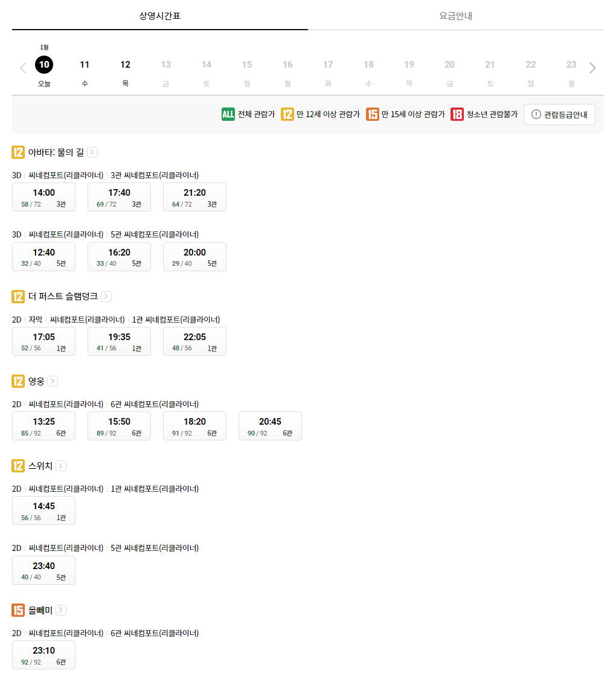Image resolution: width=616 pixels, height=676 pixels.
Task: Open details chevron for 아바타: 물의 길
Action: (92, 152)
